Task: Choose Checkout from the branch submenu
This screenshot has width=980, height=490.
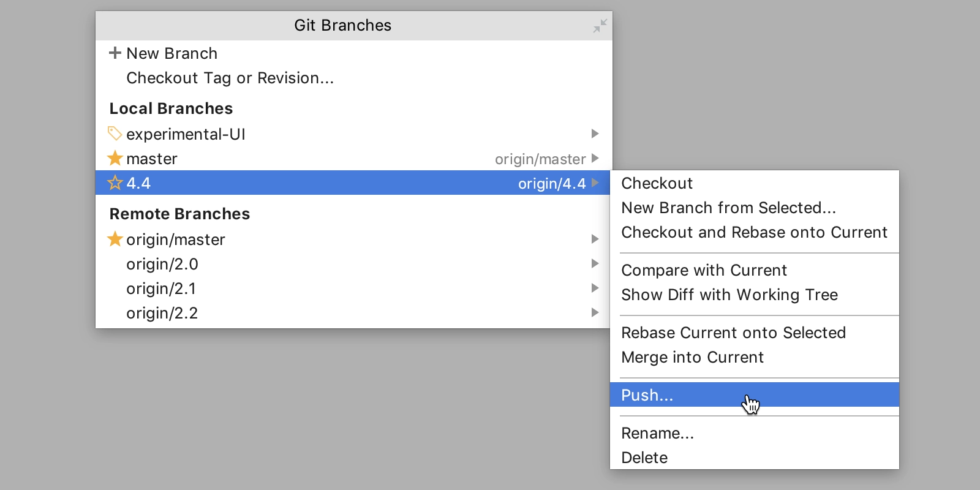Action: pyautogui.click(x=755, y=183)
